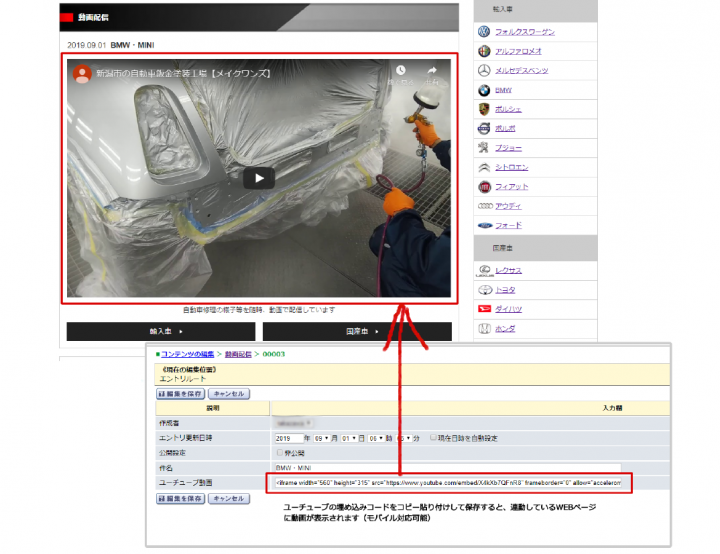
Task: Open the アウディ text link
Action: pos(508,206)
